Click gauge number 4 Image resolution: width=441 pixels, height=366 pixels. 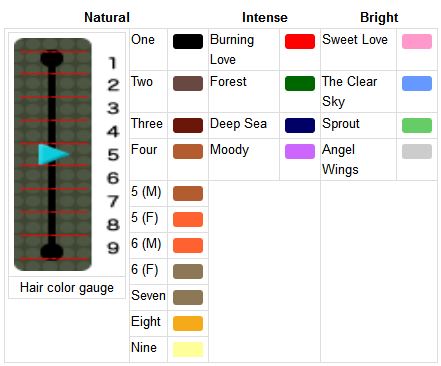pos(113,132)
